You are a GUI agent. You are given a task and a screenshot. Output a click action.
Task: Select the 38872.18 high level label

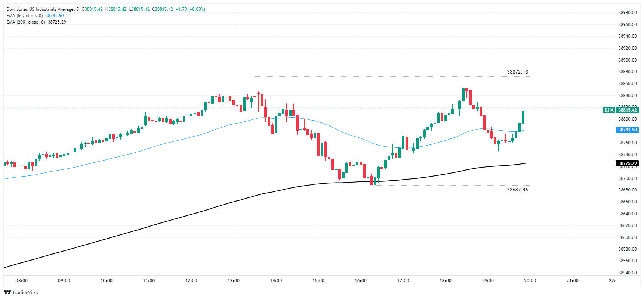[517, 72]
